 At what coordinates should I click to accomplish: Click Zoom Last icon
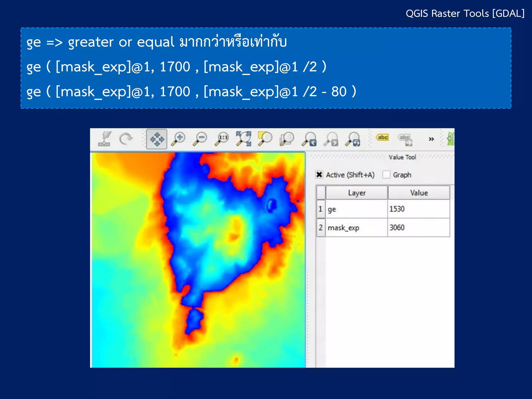[309, 139]
